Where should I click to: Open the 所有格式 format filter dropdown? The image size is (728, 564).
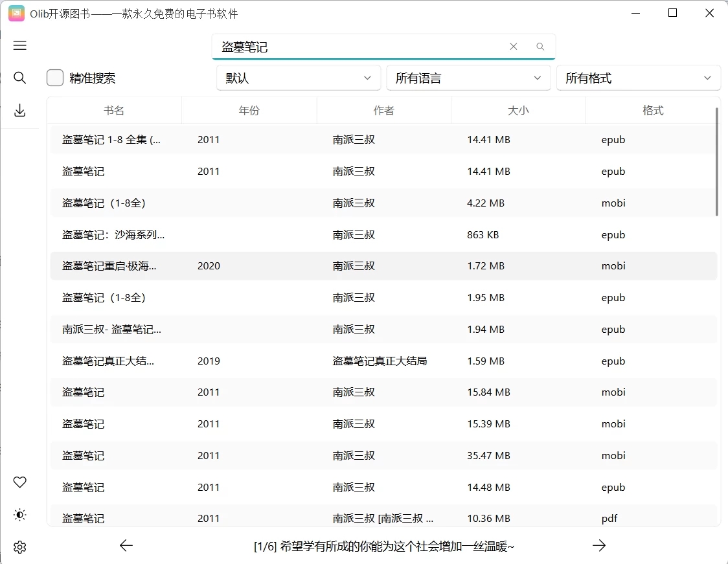click(639, 77)
